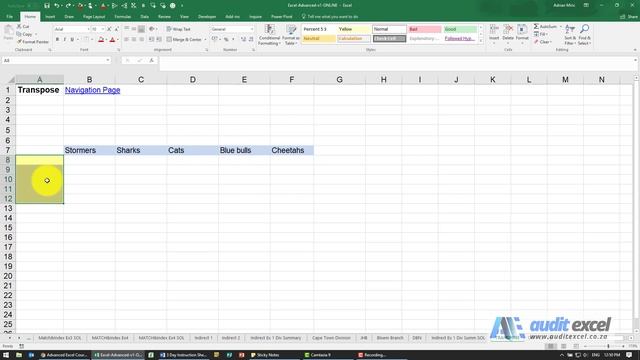Cut the selected cells
The height and width of the screenshot is (360, 640).
pos(23,27)
